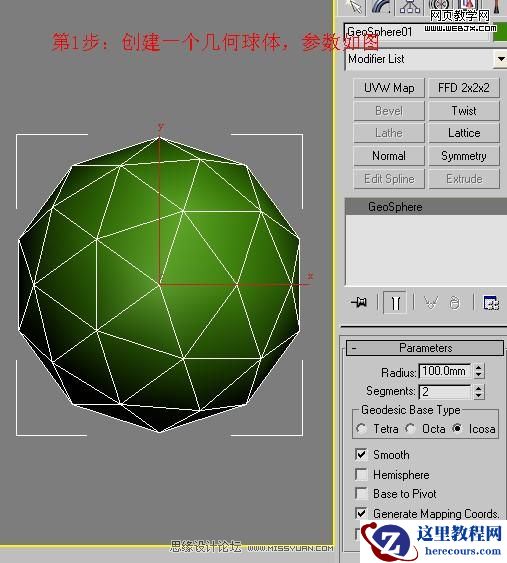The width and height of the screenshot is (507, 563).
Task: Decrease Radius with spinner down arrow
Action: (x=478, y=375)
